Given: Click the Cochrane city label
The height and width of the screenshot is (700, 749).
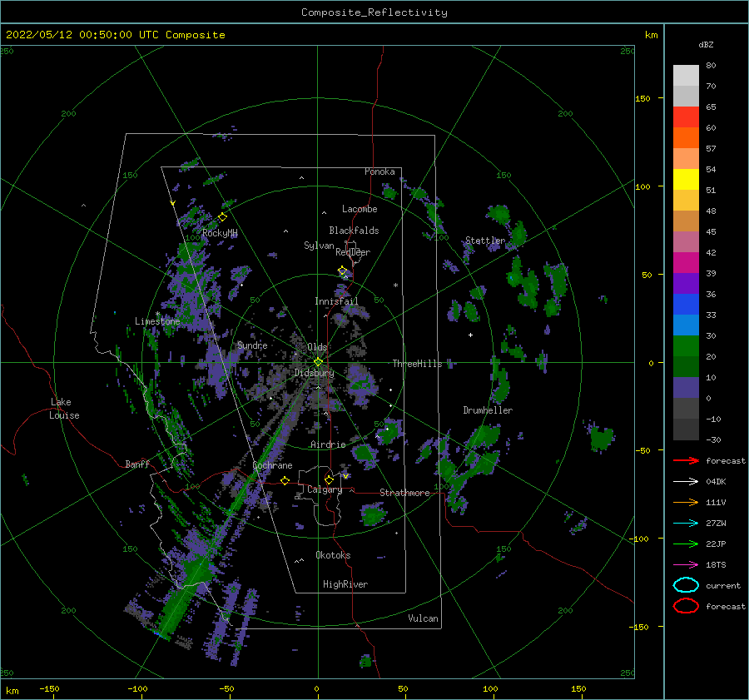Looking at the screenshot, I should coord(272,465).
